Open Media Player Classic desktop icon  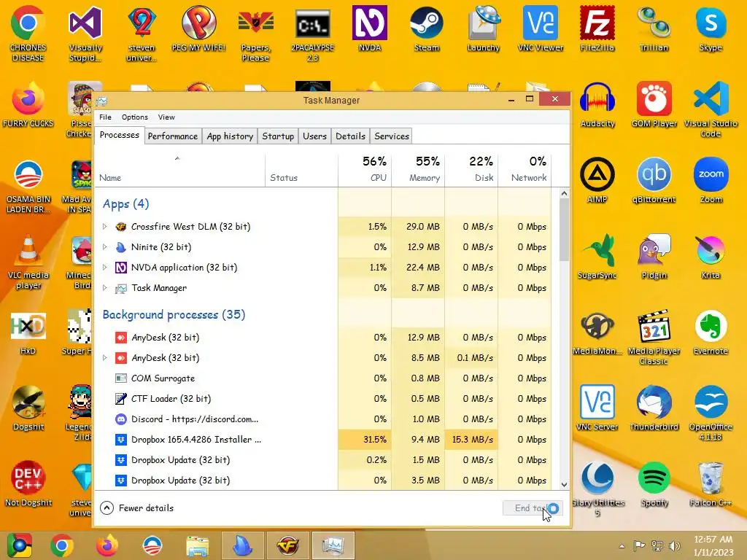(x=654, y=338)
